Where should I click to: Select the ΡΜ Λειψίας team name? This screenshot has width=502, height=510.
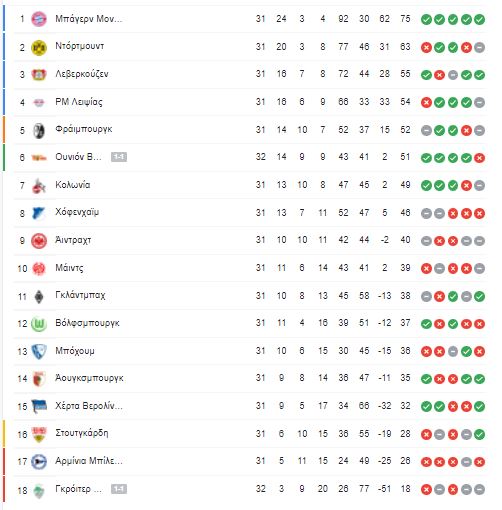(79, 102)
